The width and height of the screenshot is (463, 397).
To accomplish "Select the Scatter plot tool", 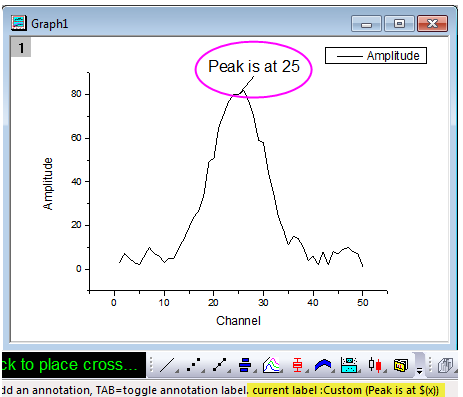I will pyautogui.click(x=194, y=365).
